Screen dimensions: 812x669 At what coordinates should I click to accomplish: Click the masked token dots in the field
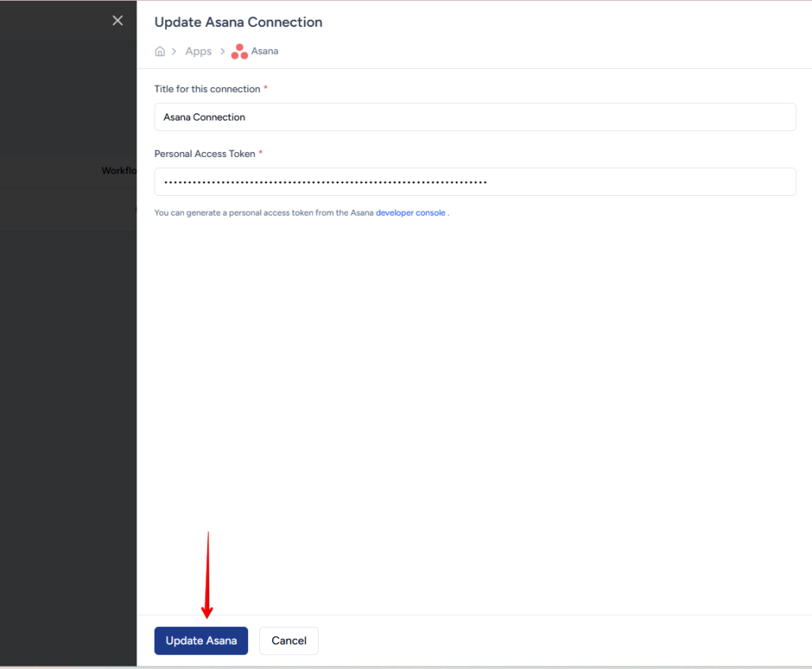(325, 182)
